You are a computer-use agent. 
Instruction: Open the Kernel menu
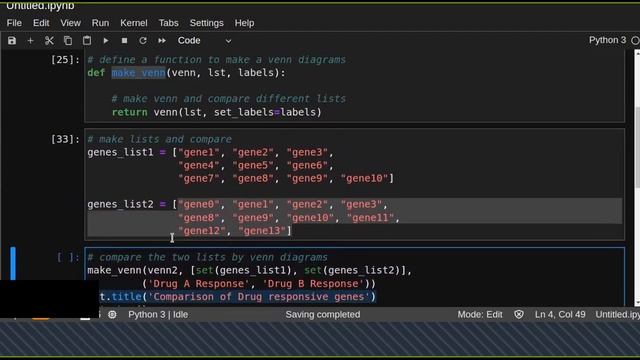pyautogui.click(x=133, y=23)
